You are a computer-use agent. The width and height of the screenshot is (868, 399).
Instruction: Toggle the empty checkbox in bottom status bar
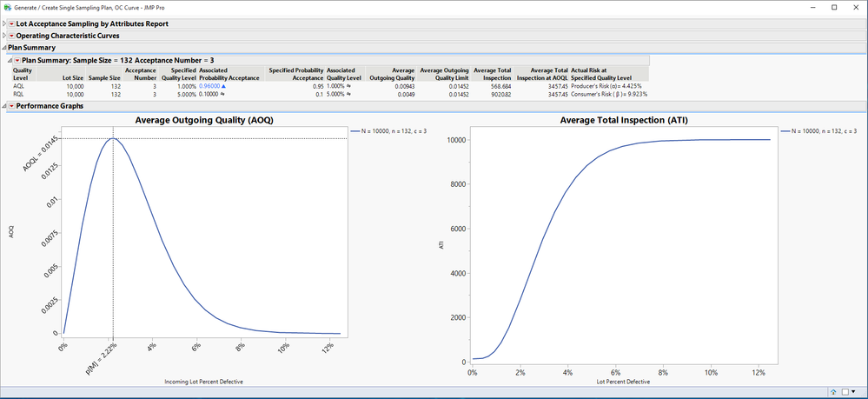click(x=845, y=392)
